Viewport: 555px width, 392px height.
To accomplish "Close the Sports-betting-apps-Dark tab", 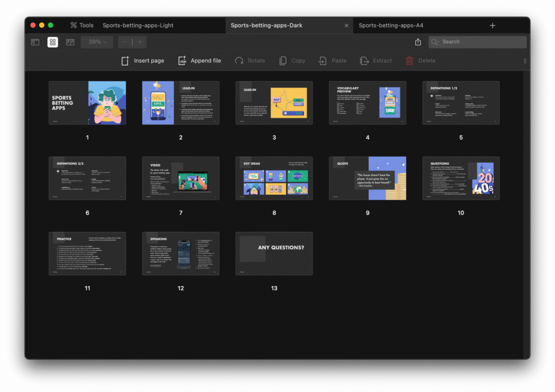I will [346, 25].
